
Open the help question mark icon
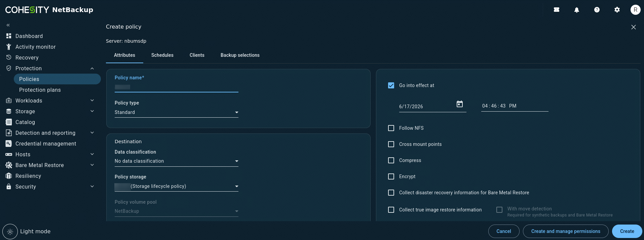[x=597, y=10]
